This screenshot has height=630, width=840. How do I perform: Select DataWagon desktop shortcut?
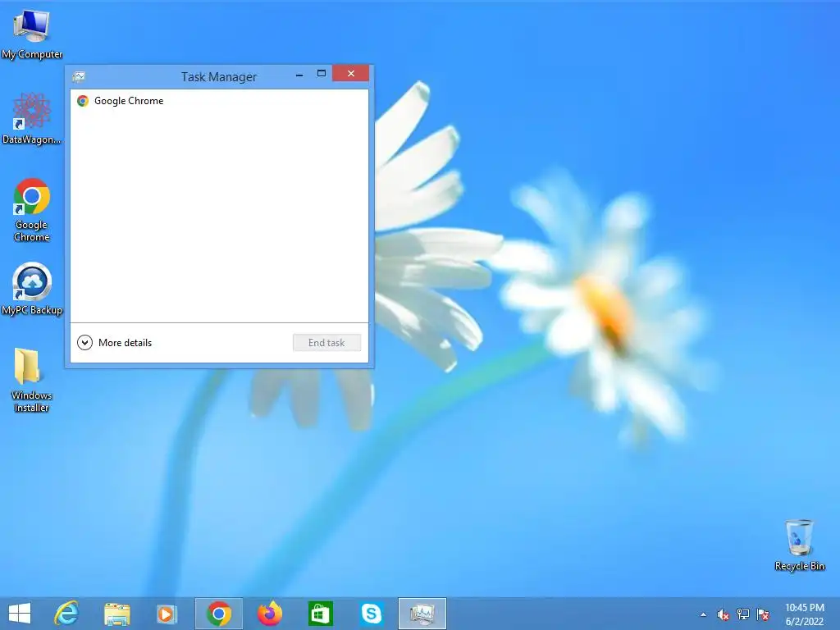(x=32, y=118)
